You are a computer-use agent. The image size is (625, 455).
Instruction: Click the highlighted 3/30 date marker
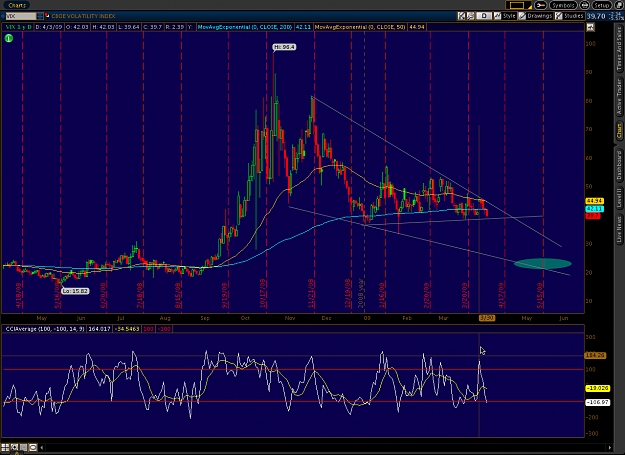click(x=487, y=318)
